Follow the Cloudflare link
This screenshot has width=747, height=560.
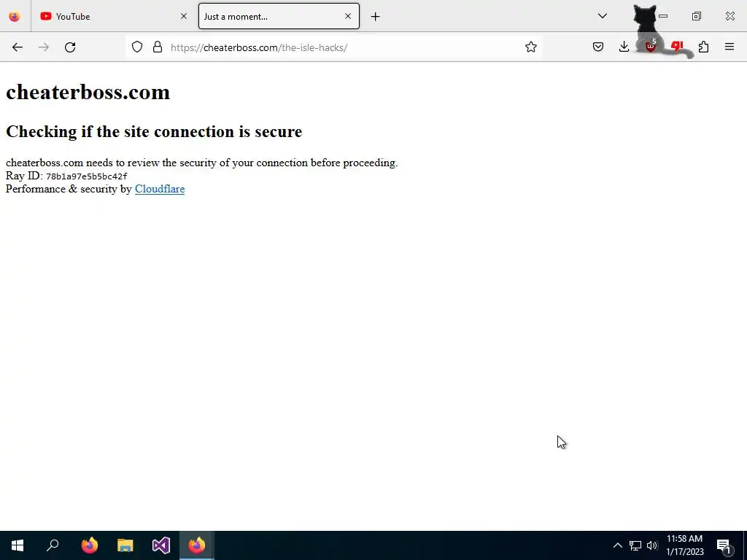160,189
